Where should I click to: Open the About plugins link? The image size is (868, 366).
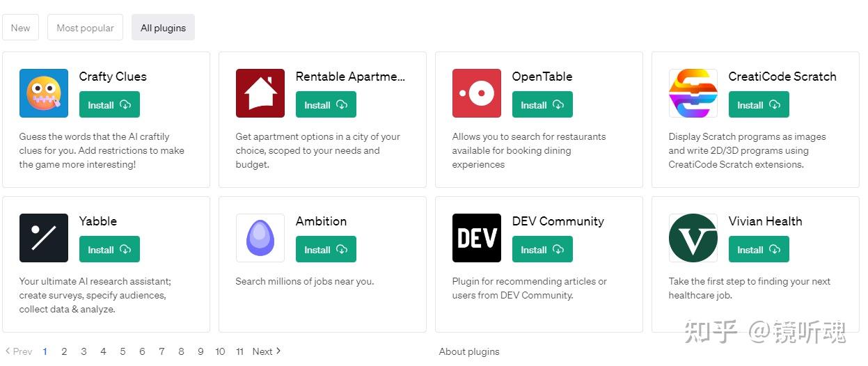469,351
